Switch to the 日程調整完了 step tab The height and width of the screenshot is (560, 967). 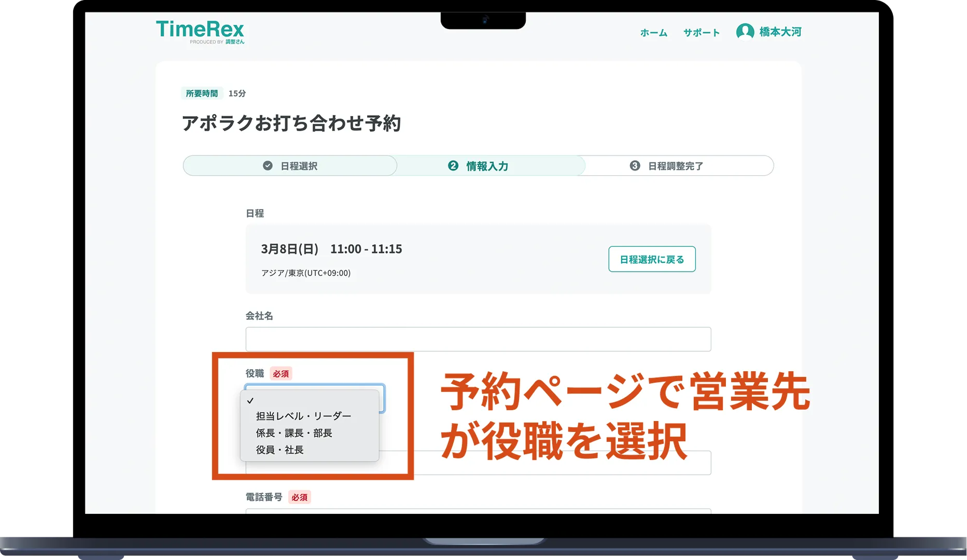point(675,166)
